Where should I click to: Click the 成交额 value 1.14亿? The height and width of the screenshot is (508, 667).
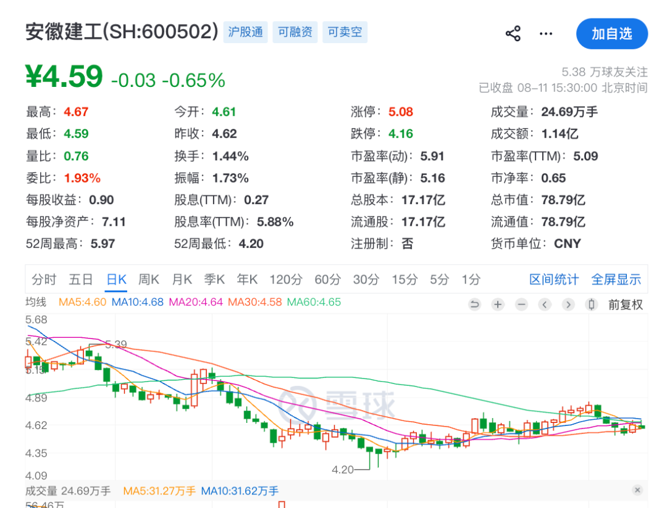click(x=560, y=134)
